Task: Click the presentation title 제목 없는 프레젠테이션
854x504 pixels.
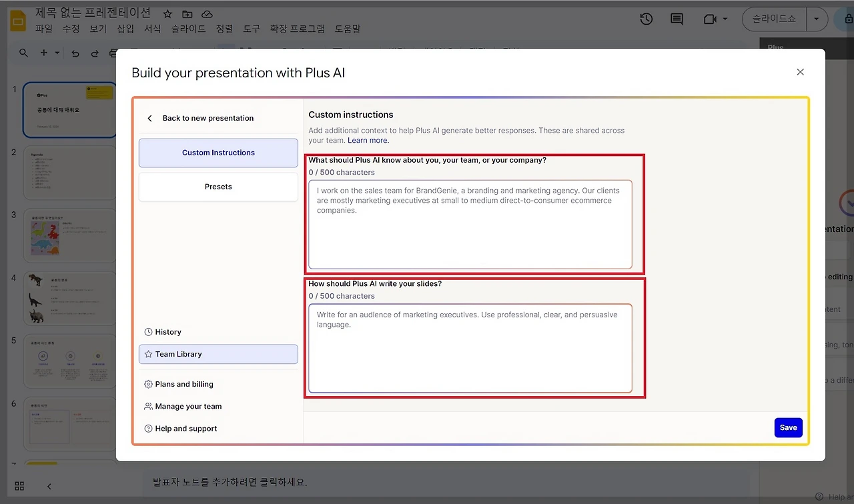Action: click(x=93, y=13)
